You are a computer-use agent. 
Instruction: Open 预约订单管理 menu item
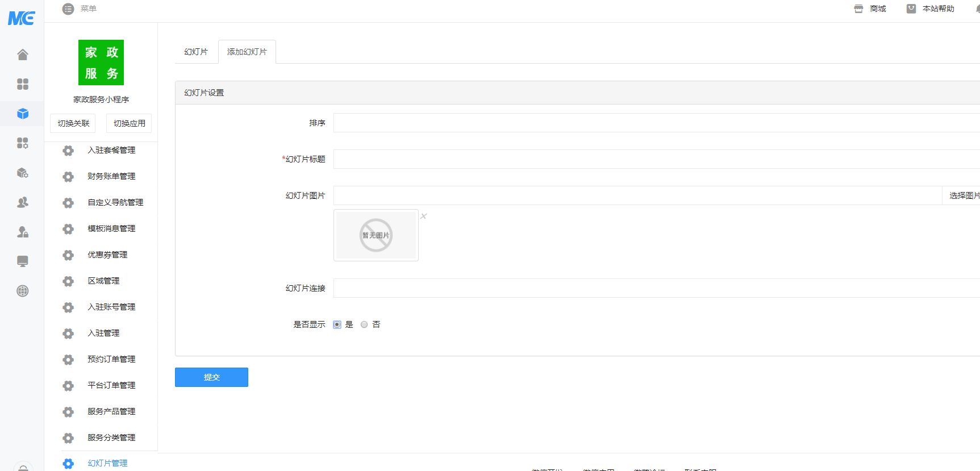pos(111,359)
